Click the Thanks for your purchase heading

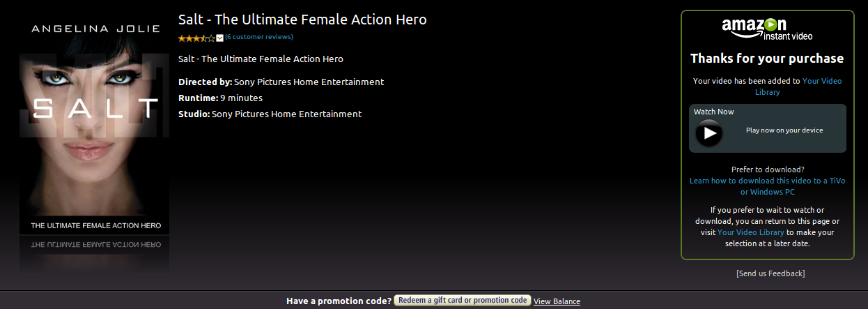coord(767,59)
